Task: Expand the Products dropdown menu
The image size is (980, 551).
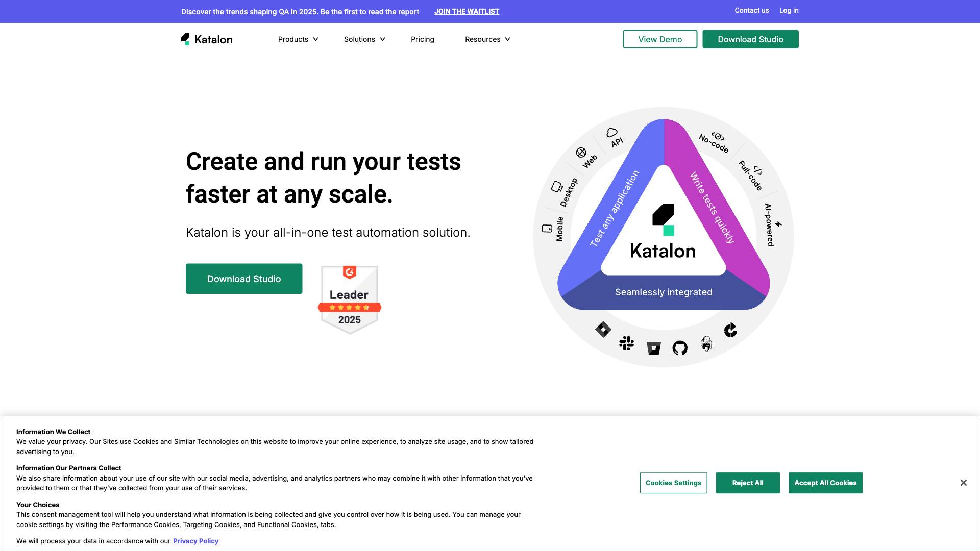Action: click(298, 39)
